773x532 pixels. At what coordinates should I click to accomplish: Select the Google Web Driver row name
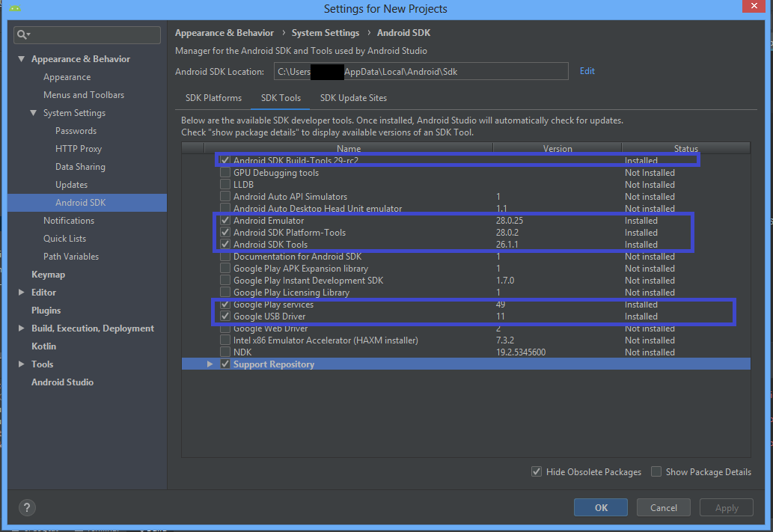click(271, 328)
